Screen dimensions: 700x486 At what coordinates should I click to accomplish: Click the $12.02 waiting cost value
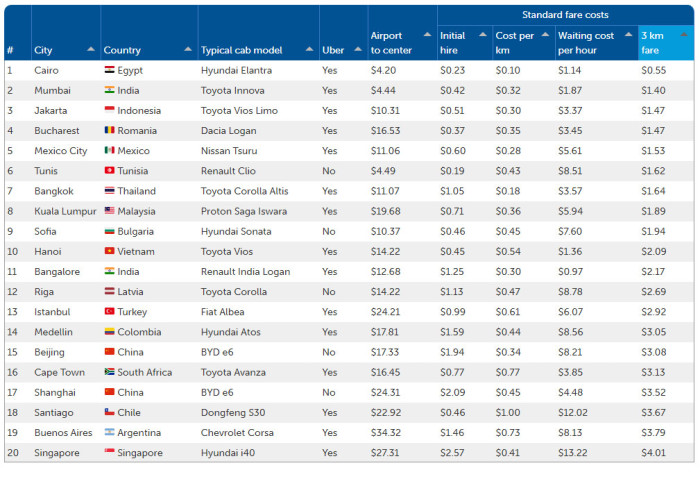point(573,412)
